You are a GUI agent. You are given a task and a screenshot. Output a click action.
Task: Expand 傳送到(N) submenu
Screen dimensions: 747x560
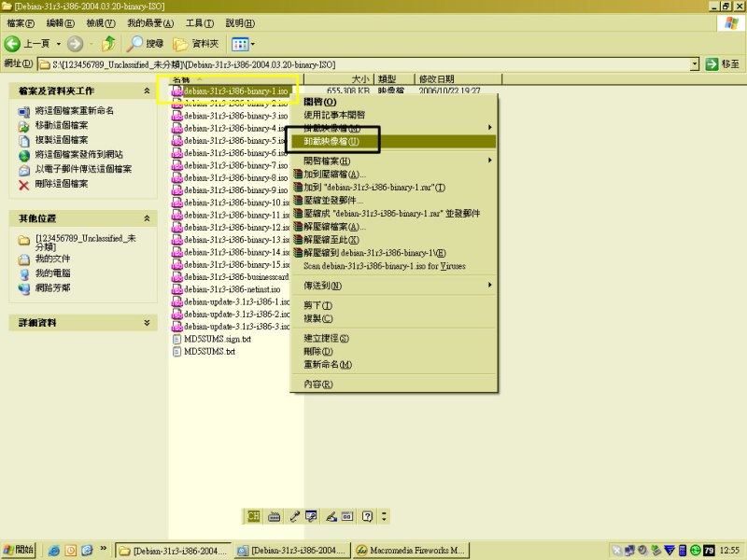[393, 286]
